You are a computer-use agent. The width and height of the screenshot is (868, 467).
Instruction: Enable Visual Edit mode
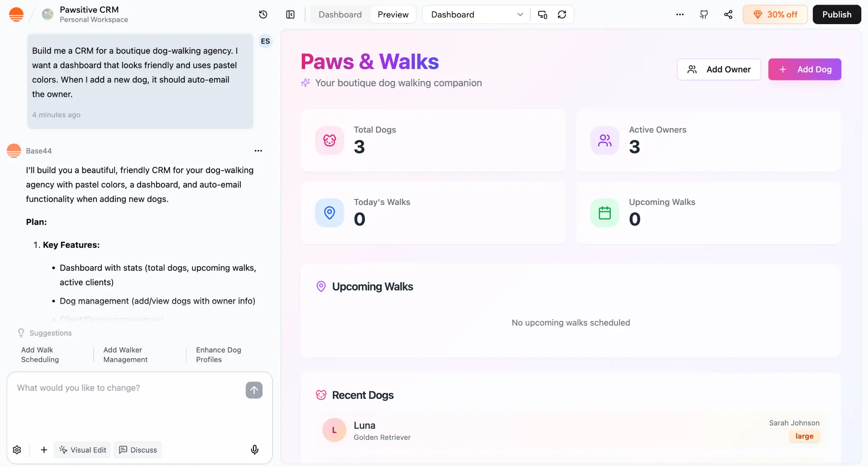[82, 450]
